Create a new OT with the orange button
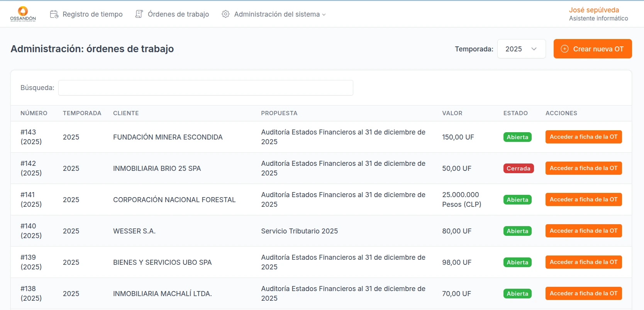Screen dimensions: 644x310 593,49
